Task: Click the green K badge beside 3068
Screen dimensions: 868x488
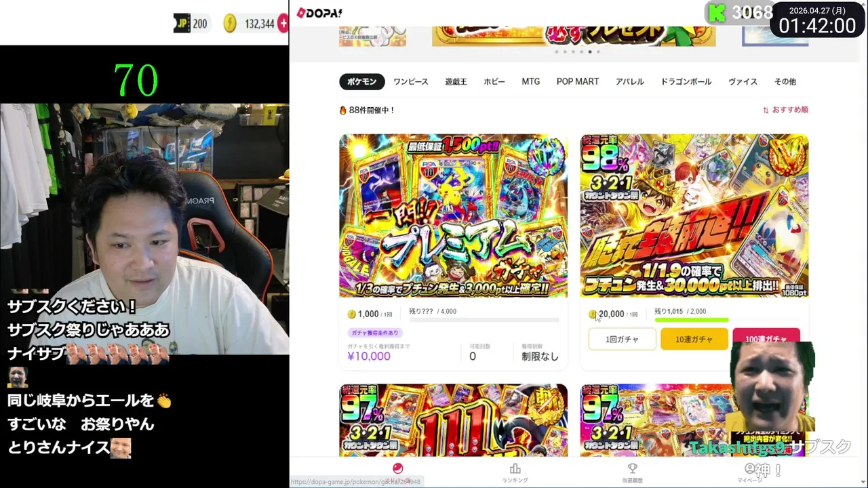Action: (x=717, y=13)
